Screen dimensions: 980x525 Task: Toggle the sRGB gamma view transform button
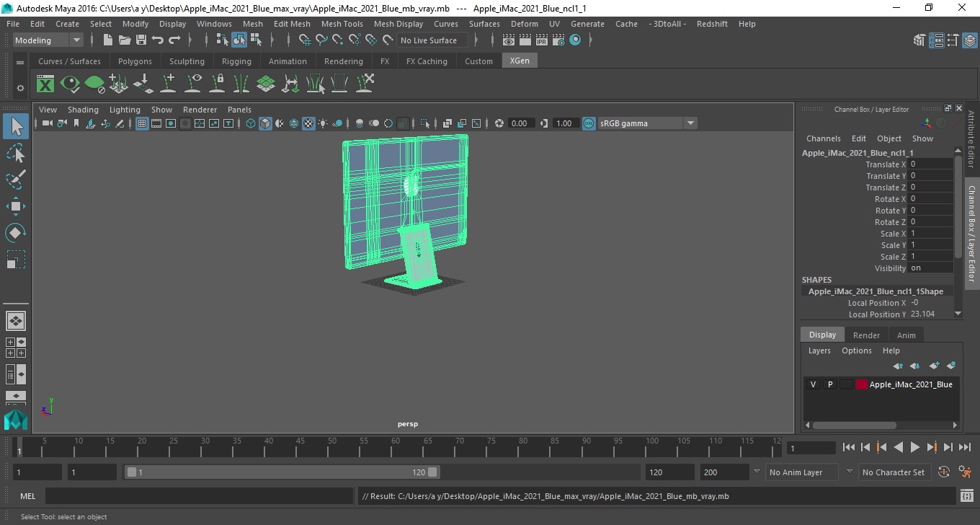coord(589,123)
